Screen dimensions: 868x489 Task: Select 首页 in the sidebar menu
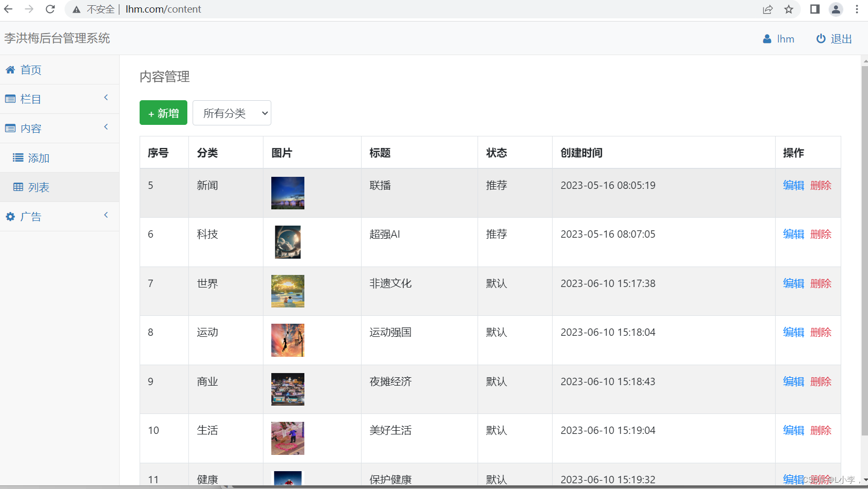click(x=30, y=69)
